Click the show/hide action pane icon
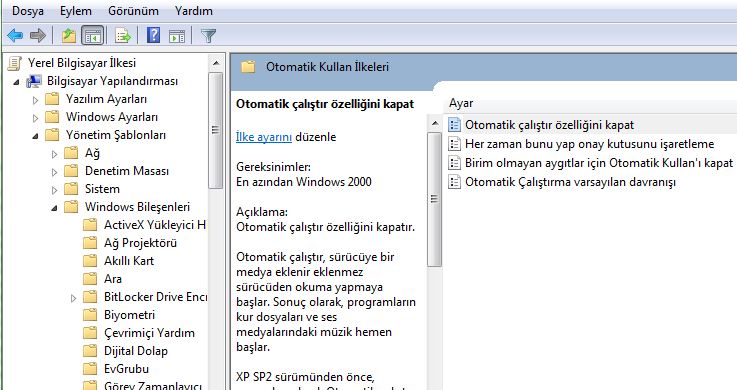Viewport: 737px width, 390px height. click(177, 35)
